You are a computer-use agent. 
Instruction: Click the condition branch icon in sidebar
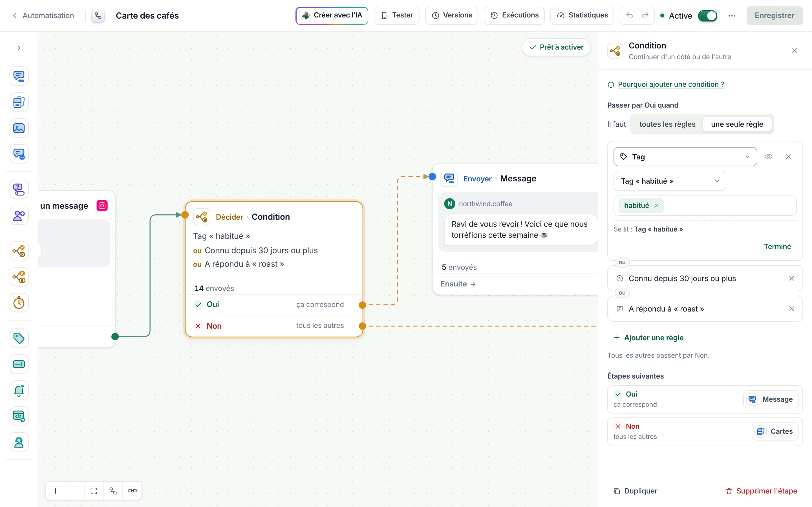click(19, 251)
